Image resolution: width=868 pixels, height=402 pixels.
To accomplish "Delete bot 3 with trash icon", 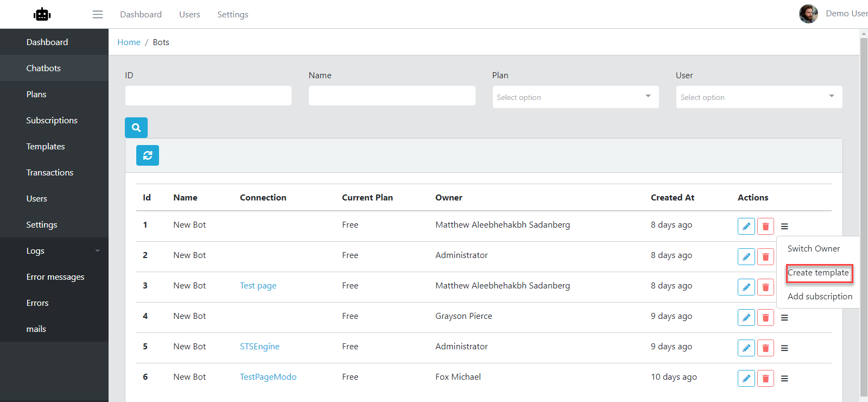I will pyautogui.click(x=765, y=287).
